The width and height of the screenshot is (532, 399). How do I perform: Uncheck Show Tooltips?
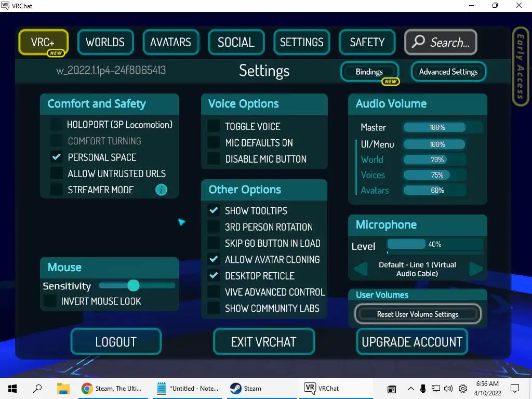(214, 210)
